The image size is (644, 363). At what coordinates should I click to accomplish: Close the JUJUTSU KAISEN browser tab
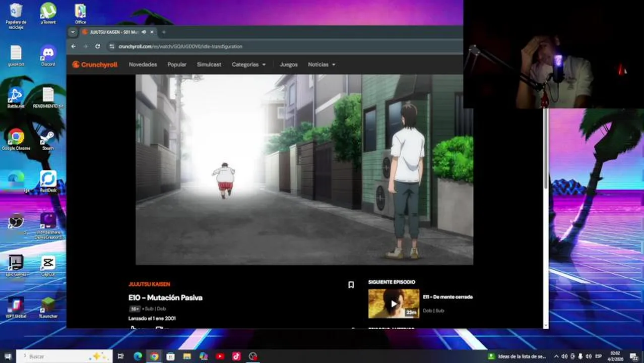tap(151, 32)
